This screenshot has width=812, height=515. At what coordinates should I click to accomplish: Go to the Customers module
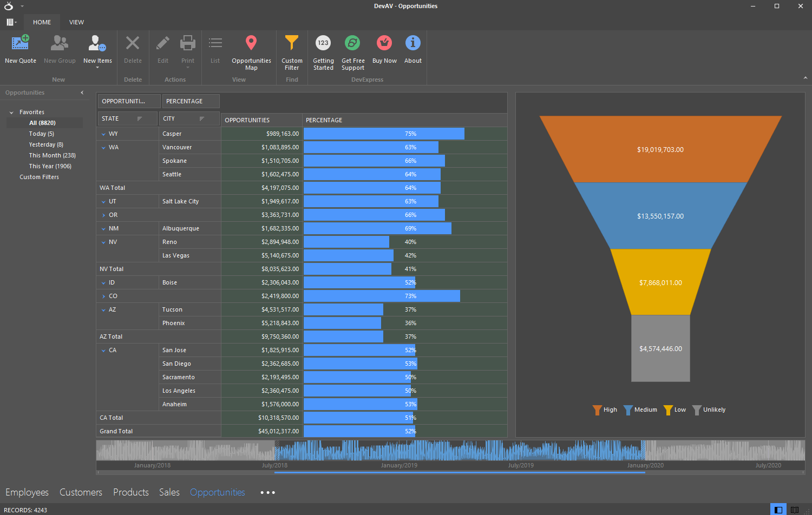[81, 492]
